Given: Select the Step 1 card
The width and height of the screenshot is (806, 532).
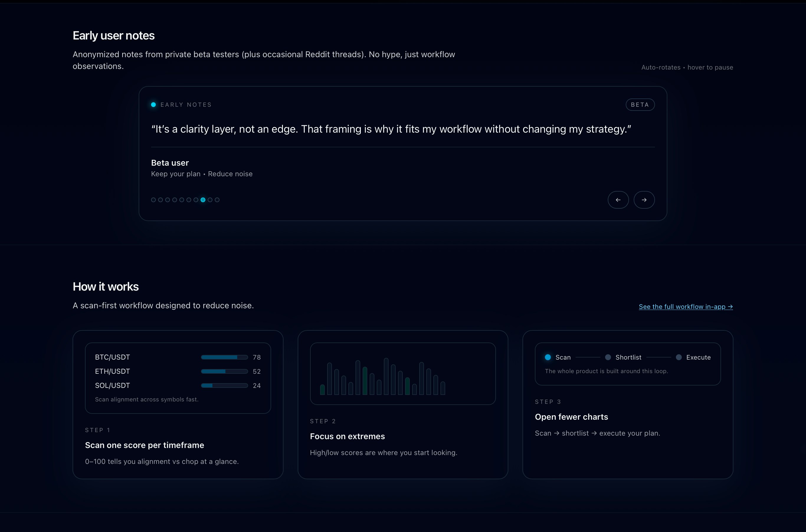Looking at the screenshot, I should 178,404.
